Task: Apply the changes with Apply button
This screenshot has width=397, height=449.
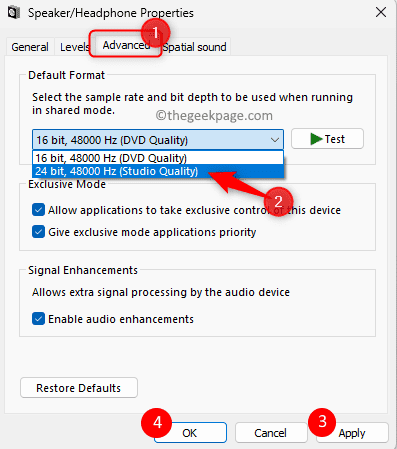Action: click(x=352, y=433)
